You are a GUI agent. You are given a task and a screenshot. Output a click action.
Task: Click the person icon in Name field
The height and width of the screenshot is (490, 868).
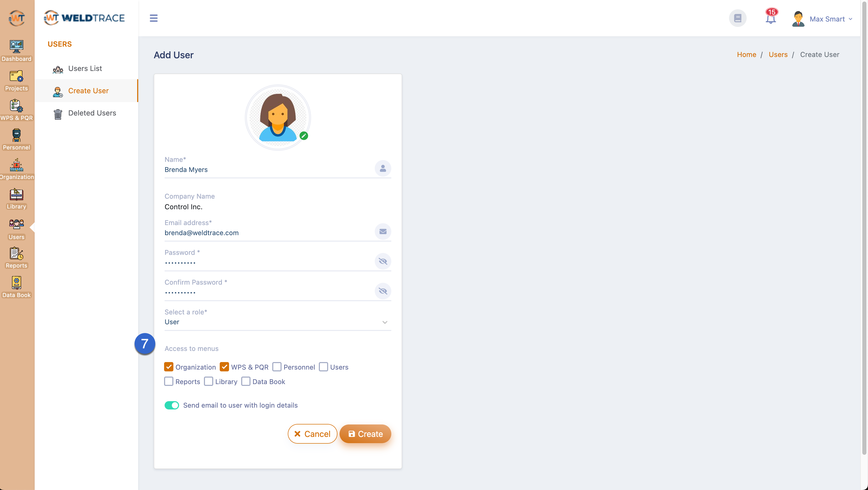click(383, 168)
